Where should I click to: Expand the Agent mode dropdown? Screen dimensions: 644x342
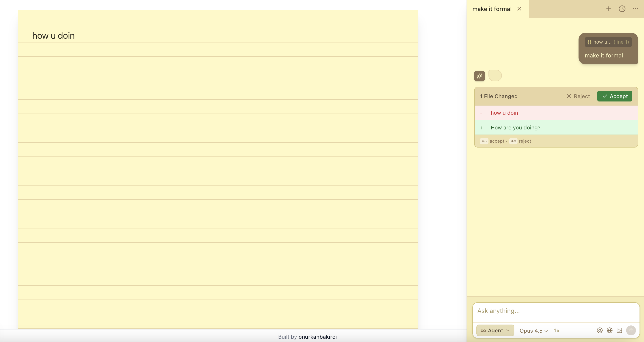(x=495, y=330)
